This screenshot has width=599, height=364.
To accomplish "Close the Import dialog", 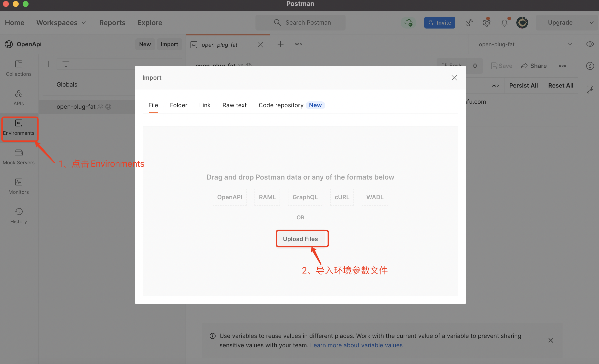I will point(454,78).
